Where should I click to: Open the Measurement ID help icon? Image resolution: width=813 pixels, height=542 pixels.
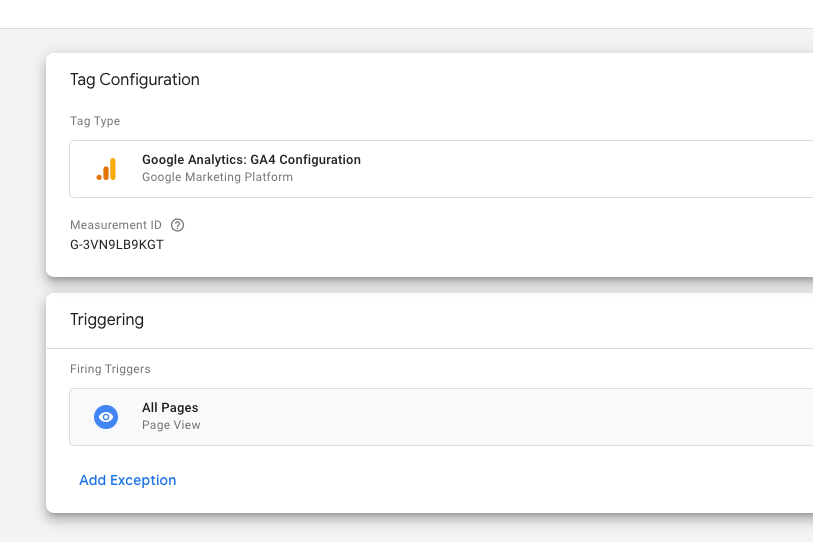(x=177, y=225)
